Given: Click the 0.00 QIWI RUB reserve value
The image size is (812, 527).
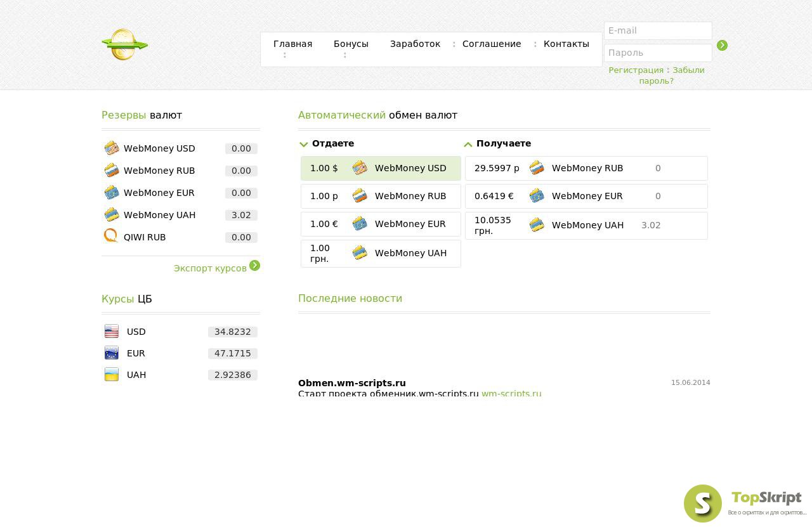Looking at the screenshot, I should click(x=241, y=237).
